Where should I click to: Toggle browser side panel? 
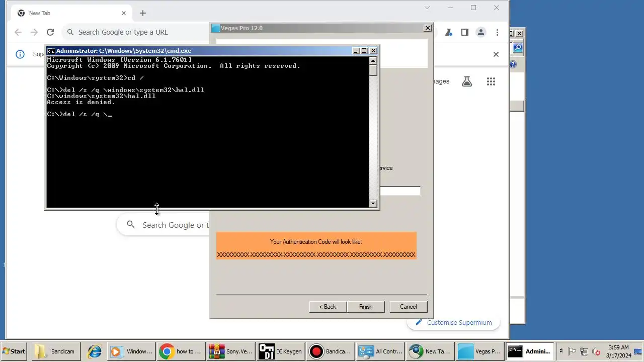(465, 32)
